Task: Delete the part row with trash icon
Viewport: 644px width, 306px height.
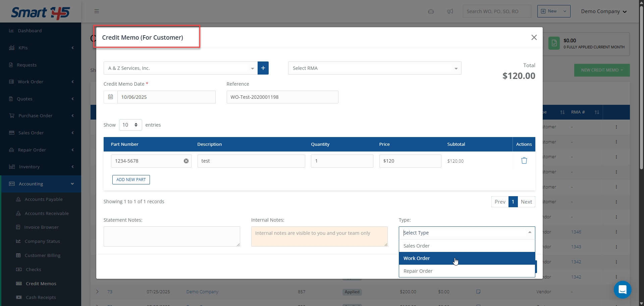Action: (x=524, y=161)
